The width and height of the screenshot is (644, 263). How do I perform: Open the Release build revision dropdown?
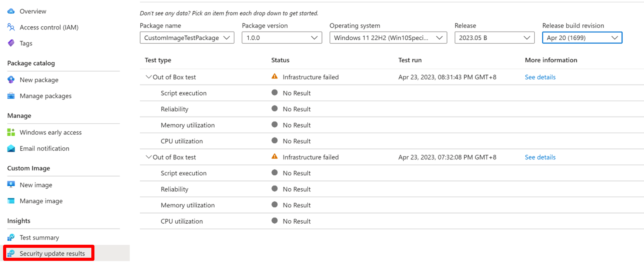click(x=582, y=38)
